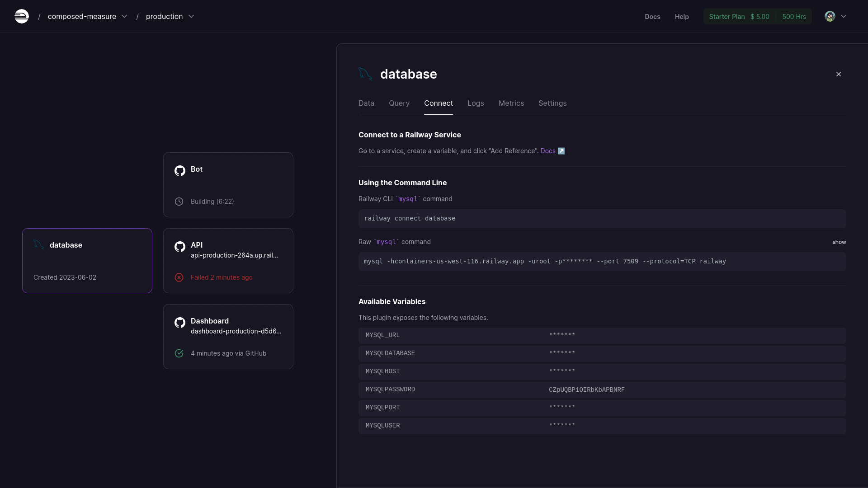
Task: Switch to the Metrics tab
Action: [511, 103]
